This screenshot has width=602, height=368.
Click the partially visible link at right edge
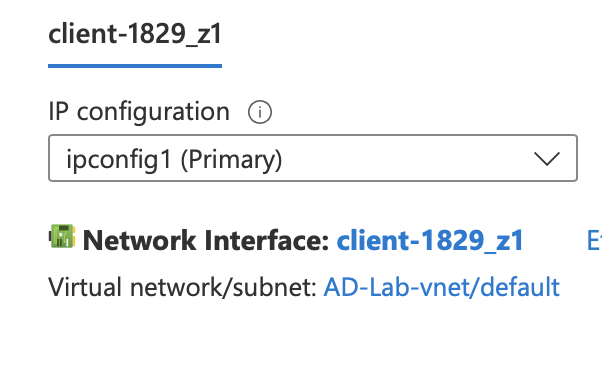click(594, 241)
